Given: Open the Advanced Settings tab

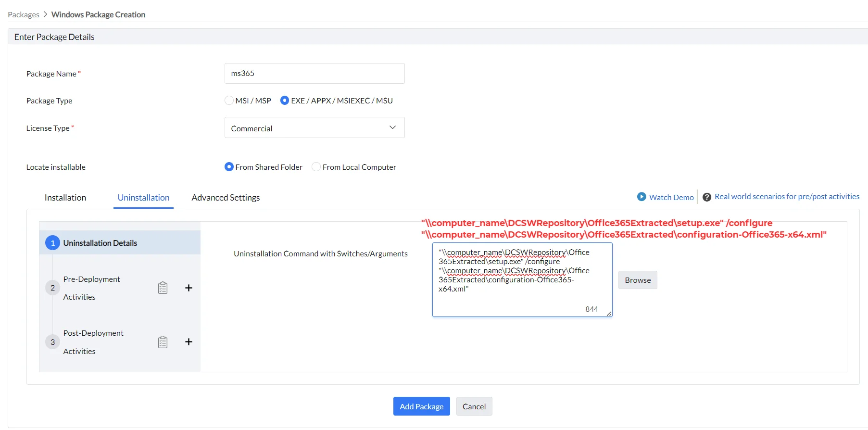Looking at the screenshot, I should click(x=226, y=198).
